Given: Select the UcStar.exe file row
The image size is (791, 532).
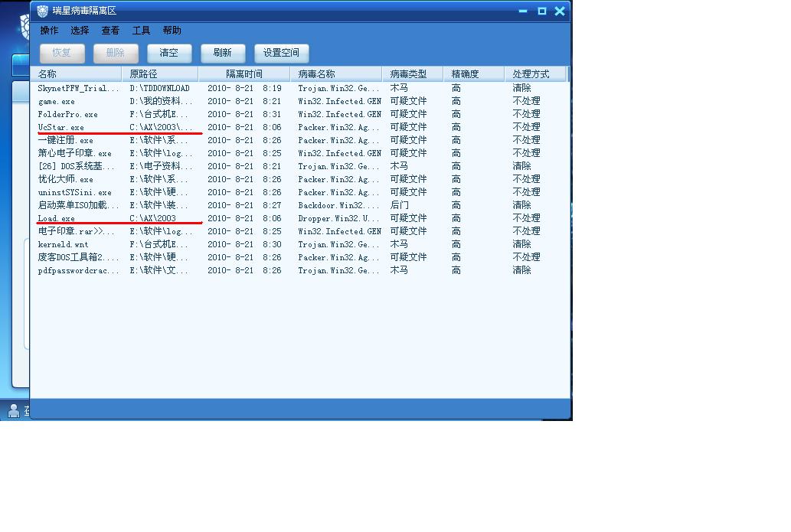Looking at the screenshot, I should [x=299, y=128].
